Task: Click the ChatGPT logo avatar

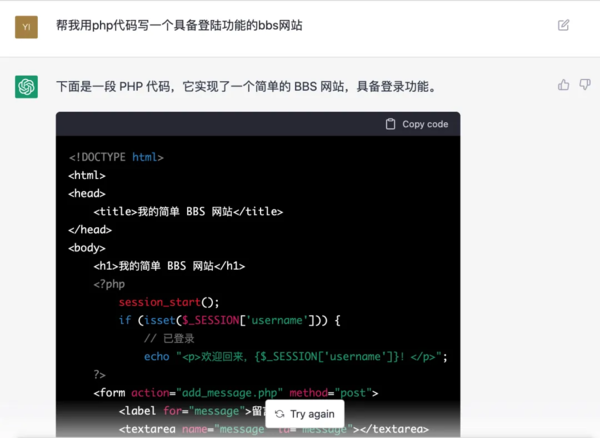Action: click(26, 87)
